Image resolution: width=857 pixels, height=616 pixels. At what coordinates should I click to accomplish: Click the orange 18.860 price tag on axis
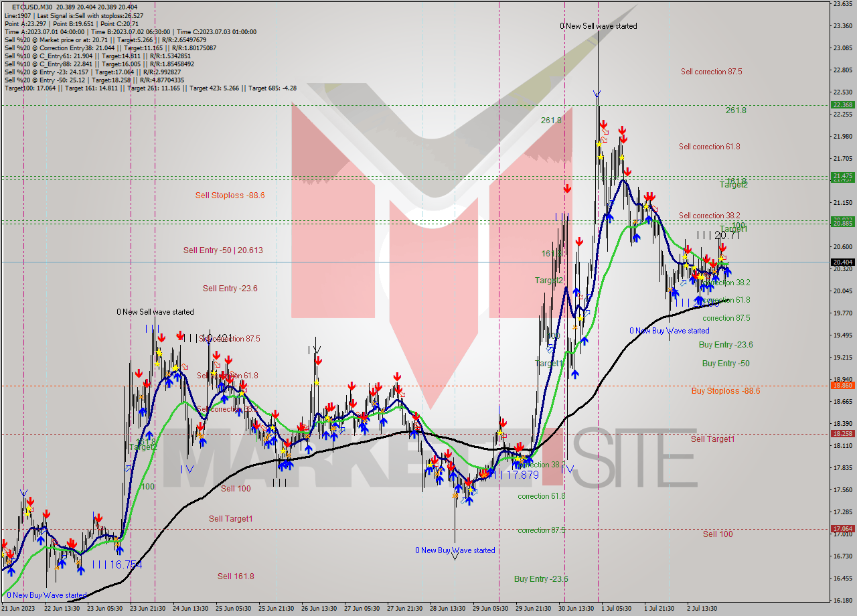click(842, 386)
